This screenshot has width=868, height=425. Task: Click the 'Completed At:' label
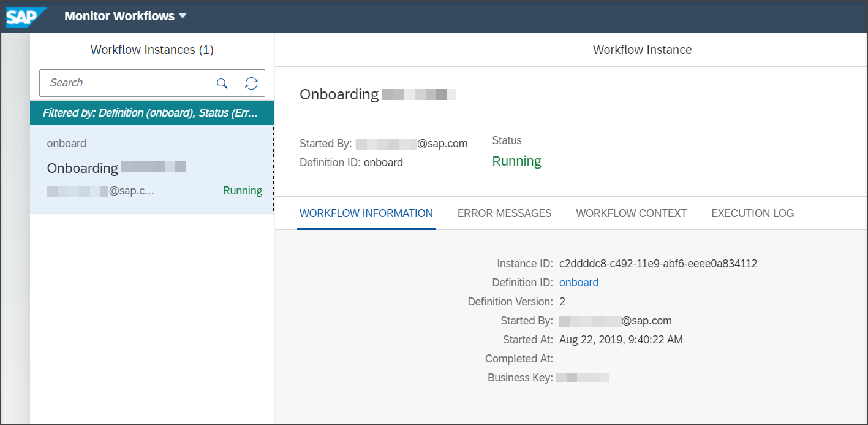click(x=519, y=359)
